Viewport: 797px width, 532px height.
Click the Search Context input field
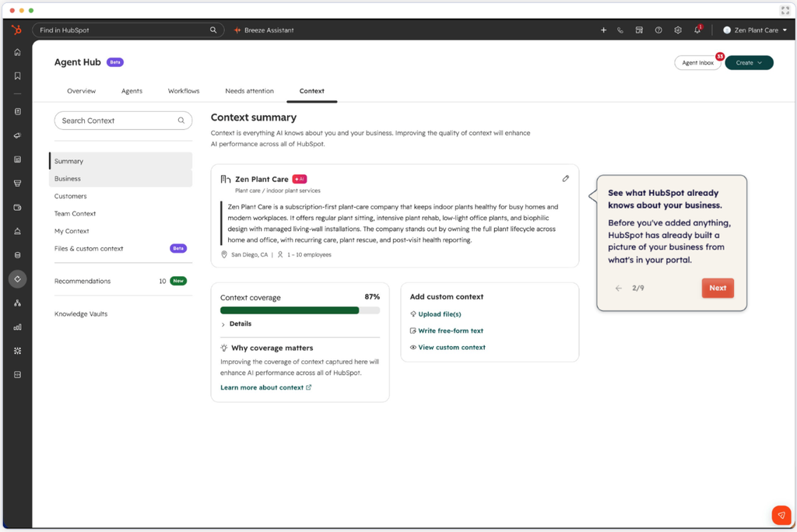click(123, 121)
